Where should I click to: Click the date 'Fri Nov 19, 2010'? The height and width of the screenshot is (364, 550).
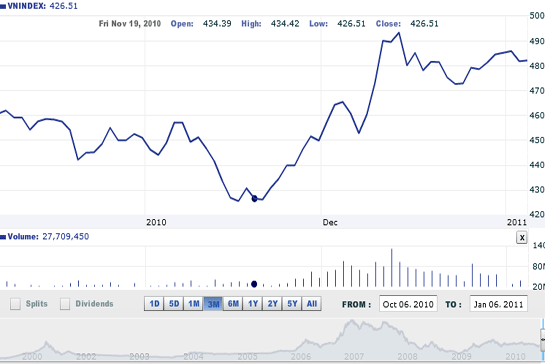tap(130, 23)
